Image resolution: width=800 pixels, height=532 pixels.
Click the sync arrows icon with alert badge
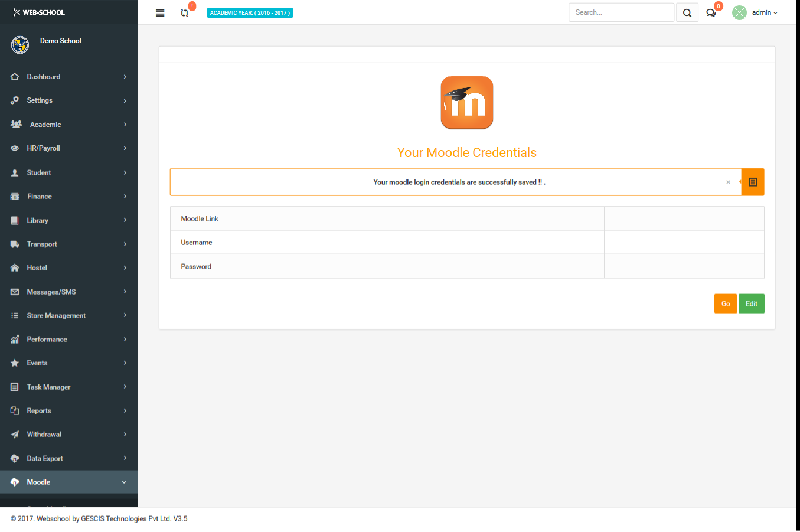(185, 13)
